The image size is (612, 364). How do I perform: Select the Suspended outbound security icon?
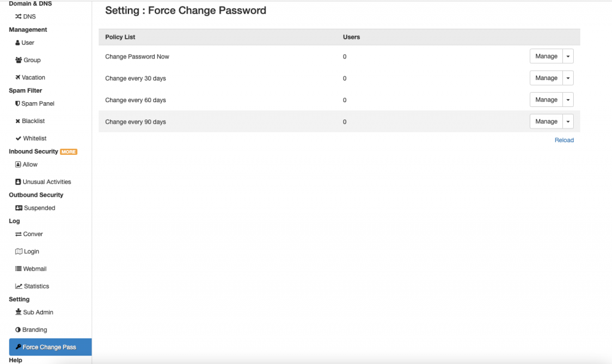[x=19, y=207]
